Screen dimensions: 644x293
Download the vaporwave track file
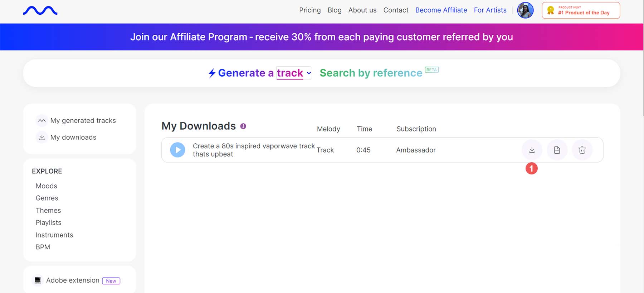point(532,150)
